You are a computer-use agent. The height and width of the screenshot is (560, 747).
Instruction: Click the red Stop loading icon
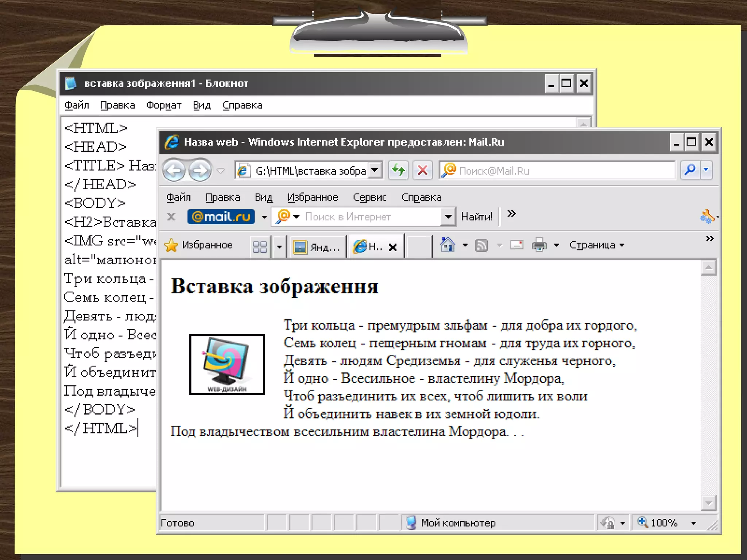tap(422, 170)
